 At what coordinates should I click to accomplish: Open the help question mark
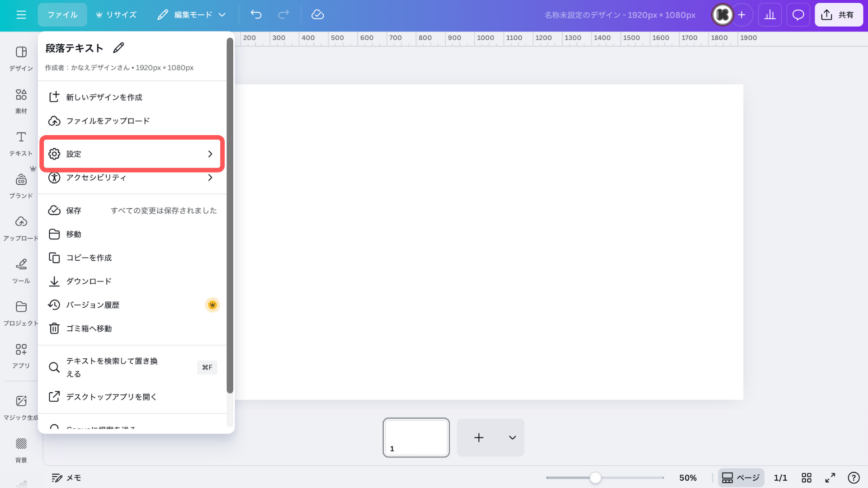(854, 478)
